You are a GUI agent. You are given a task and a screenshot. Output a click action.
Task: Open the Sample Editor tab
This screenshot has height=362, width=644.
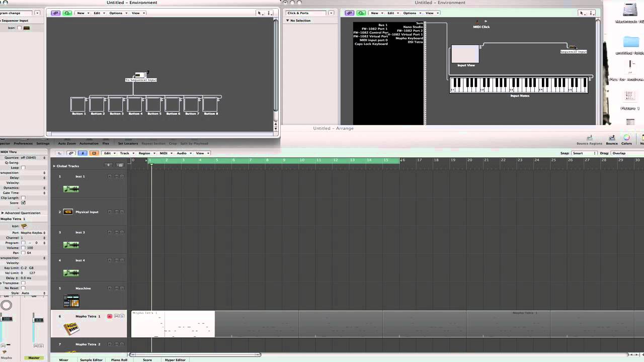coord(91,360)
